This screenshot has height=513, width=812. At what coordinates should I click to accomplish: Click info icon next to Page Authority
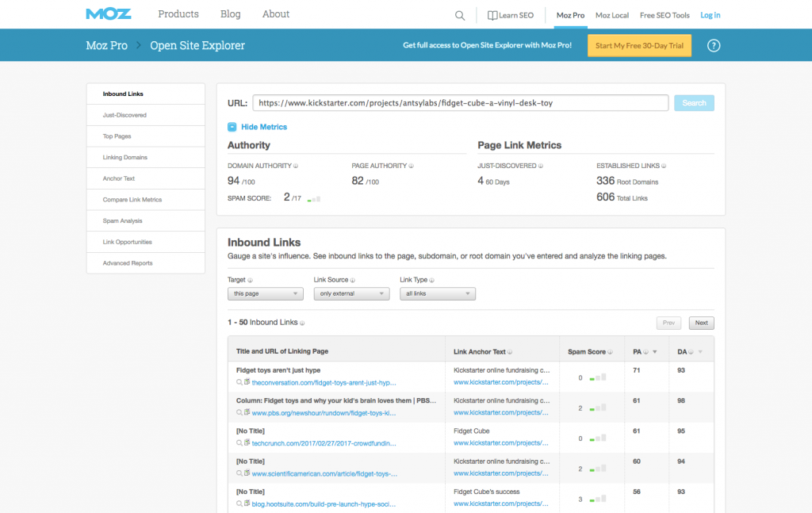pyautogui.click(x=412, y=167)
